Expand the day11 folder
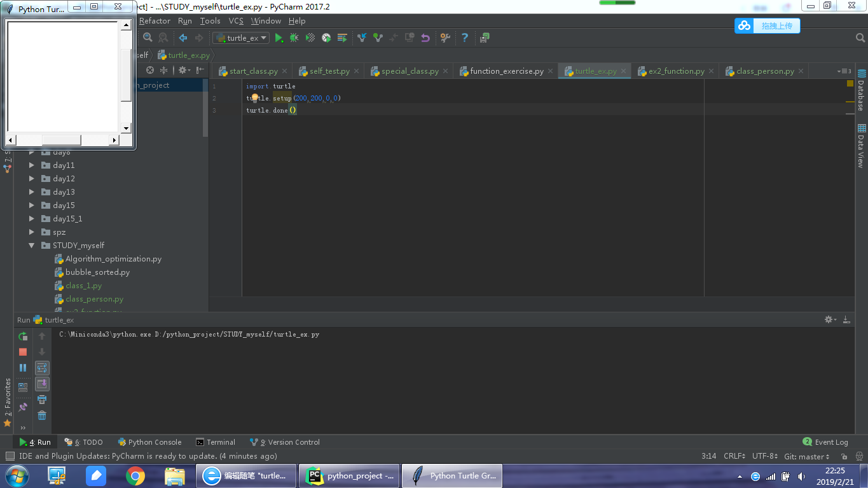The image size is (868, 488). [32, 165]
